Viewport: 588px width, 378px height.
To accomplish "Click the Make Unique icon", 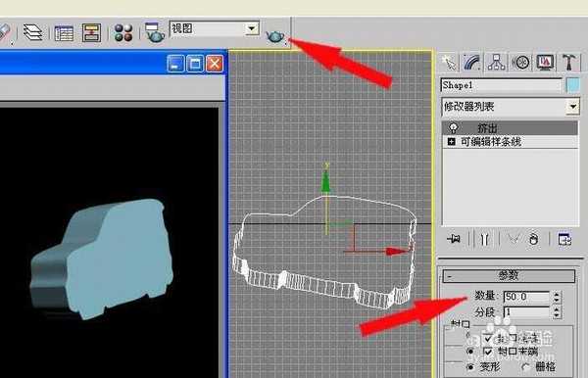I will tap(514, 239).
